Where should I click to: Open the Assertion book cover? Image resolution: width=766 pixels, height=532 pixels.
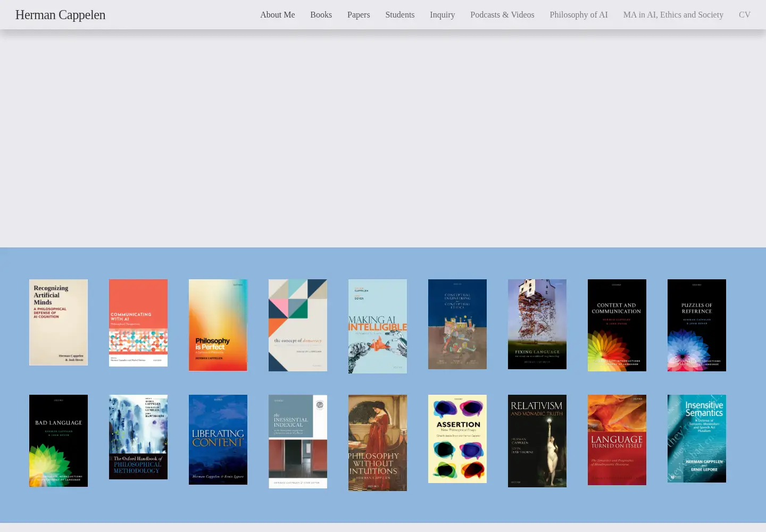click(457, 439)
